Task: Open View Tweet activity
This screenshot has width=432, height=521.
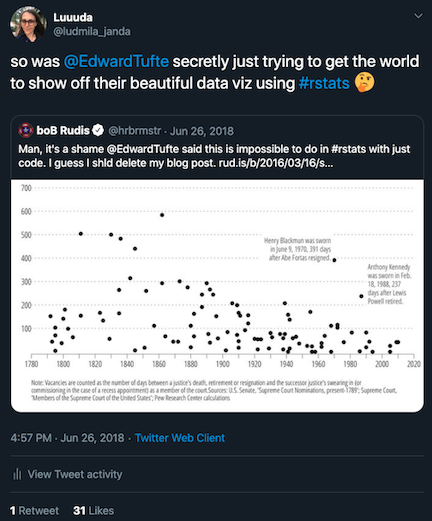Action: 75,474
